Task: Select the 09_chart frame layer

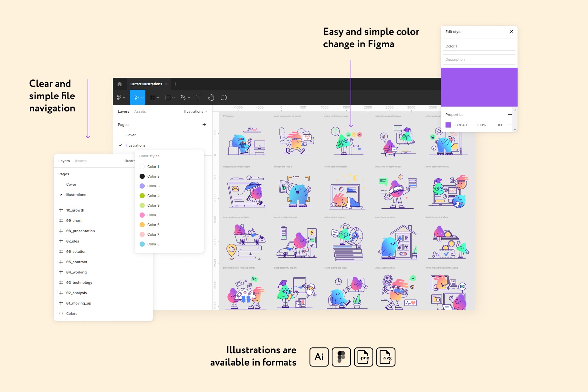Action: [74, 221]
